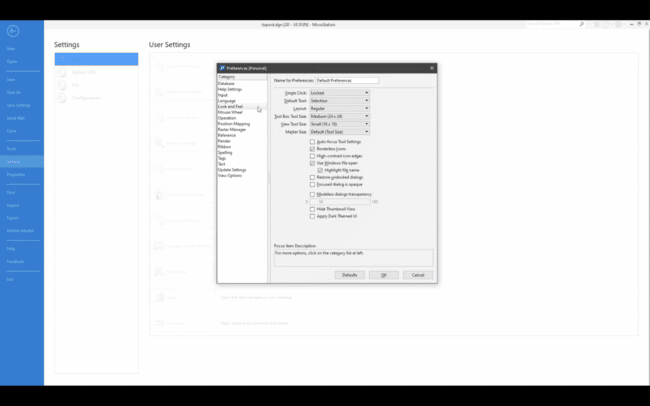This screenshot has width=650, height=406.
Task: Click the Explorer Settings magnifier icon
Action: 159,143
